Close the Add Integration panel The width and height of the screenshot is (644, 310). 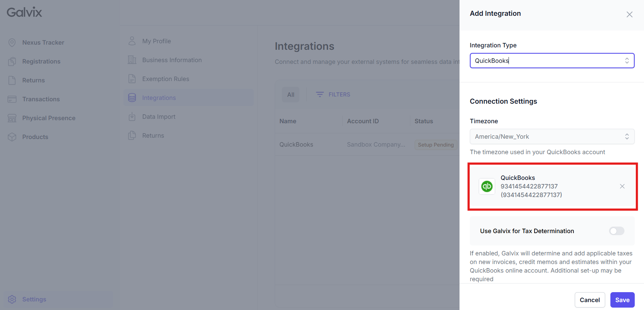(x=630, y=14)
